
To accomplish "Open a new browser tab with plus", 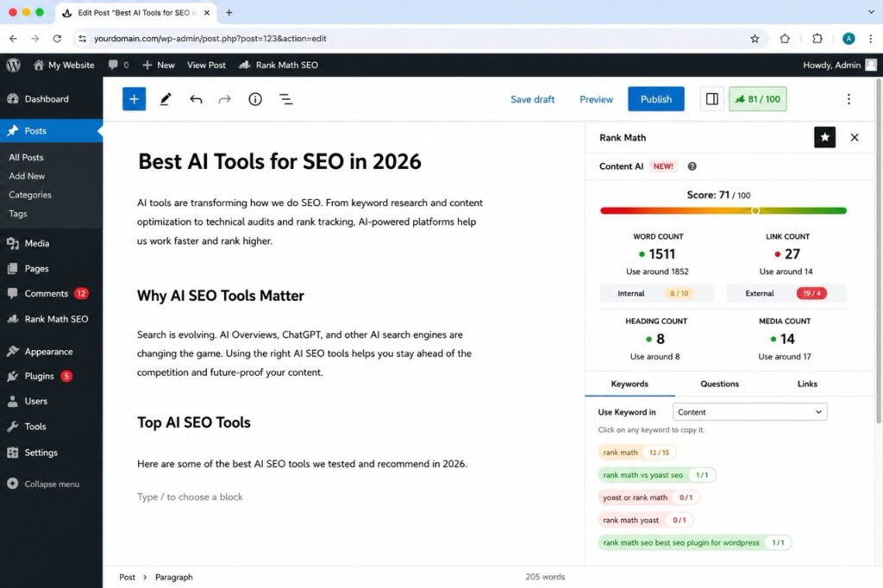I will click(x=229, y=12).
